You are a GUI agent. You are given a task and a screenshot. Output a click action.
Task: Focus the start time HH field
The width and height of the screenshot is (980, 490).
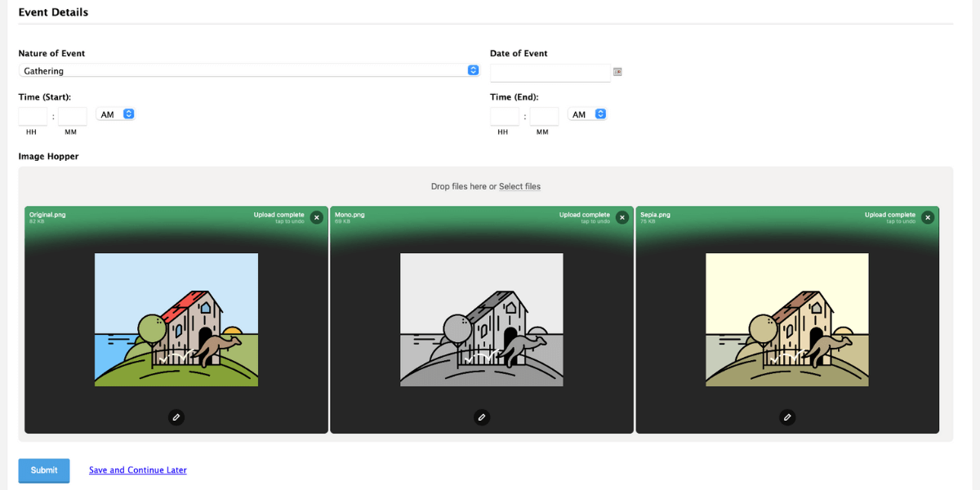tap(33, 116)
